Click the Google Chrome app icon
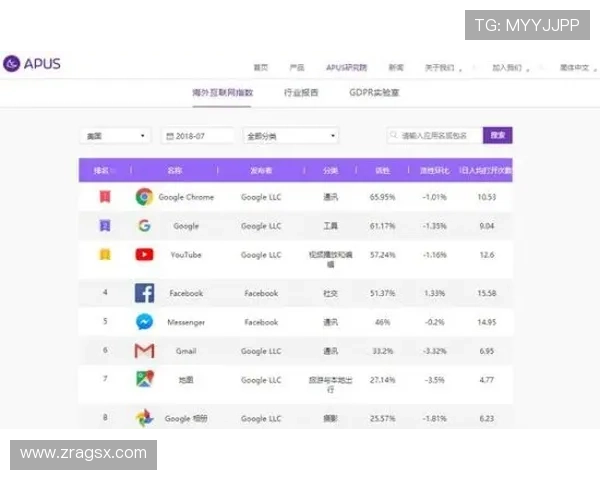 [144, 197]
